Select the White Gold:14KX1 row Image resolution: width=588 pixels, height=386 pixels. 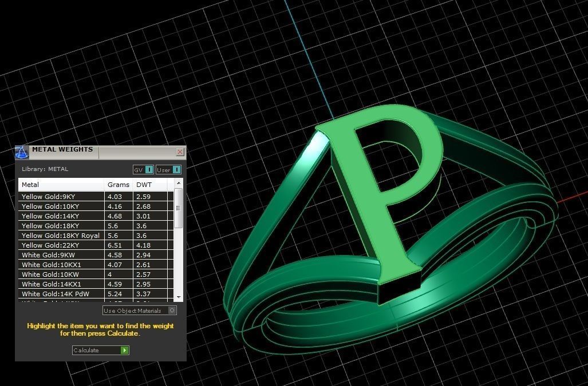96,284
